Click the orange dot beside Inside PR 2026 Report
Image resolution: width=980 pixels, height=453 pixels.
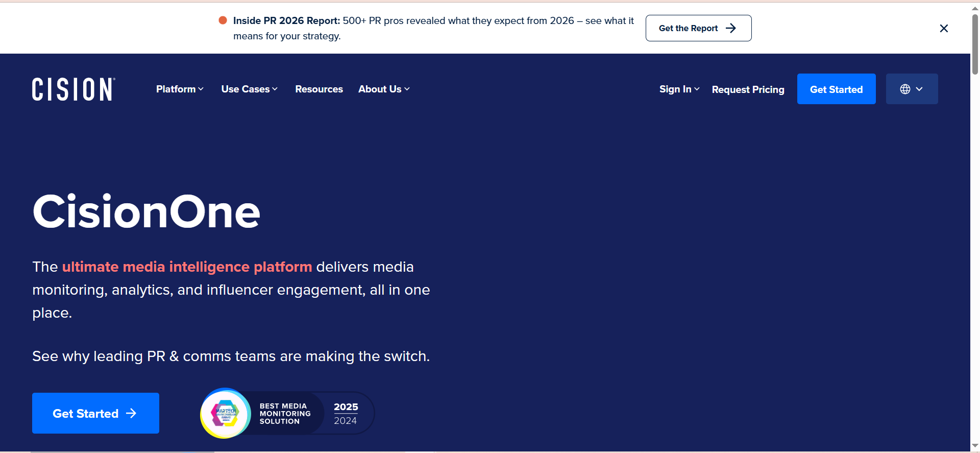tap(223, 20)
